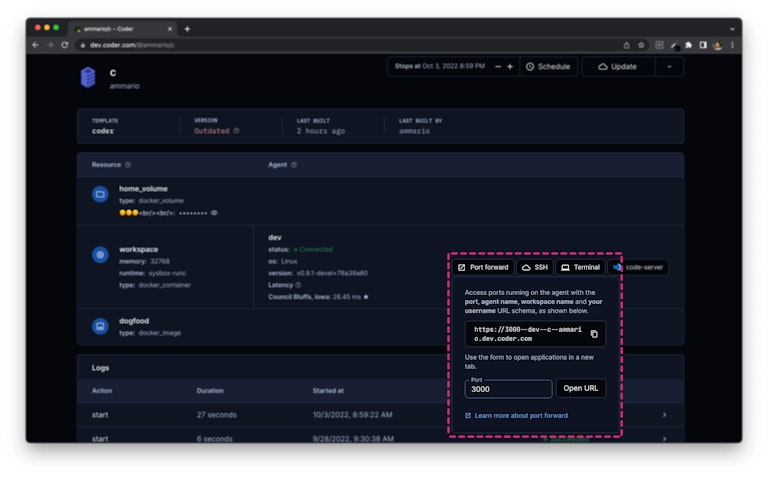The width and height of the screenshot is (768, 477).
Task: Expand the first start log row
Action: click(664, 414)
